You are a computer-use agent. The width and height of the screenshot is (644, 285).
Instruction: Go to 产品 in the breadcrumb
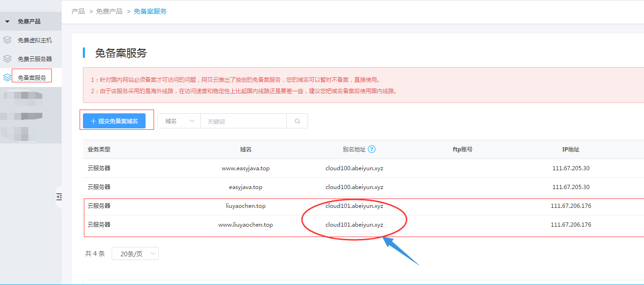click(x=78, y=11)
